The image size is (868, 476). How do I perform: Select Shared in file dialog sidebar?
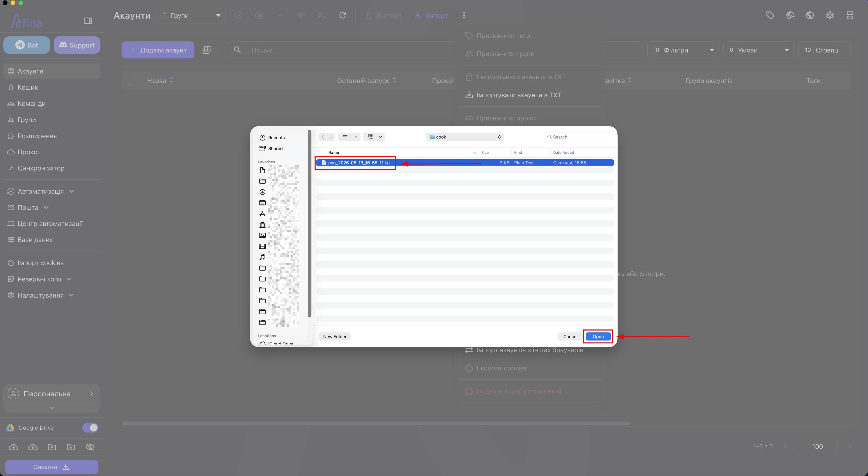(275, 148)
